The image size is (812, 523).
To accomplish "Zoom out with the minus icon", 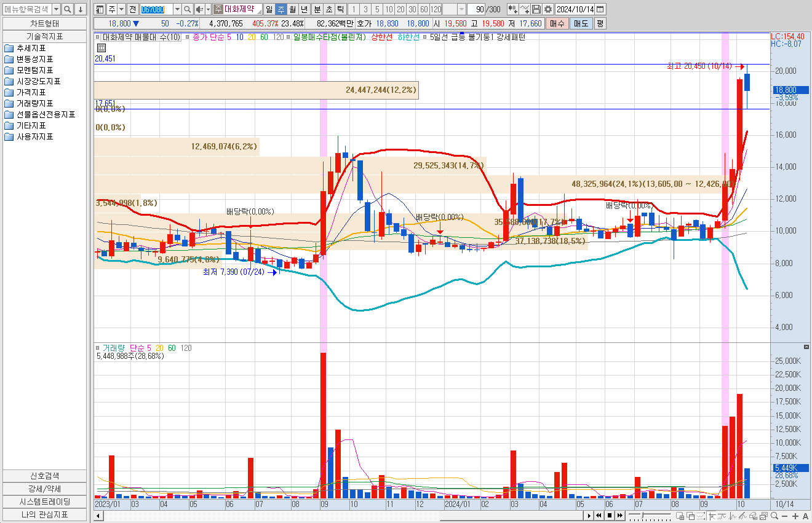I will tap(784, 516).
